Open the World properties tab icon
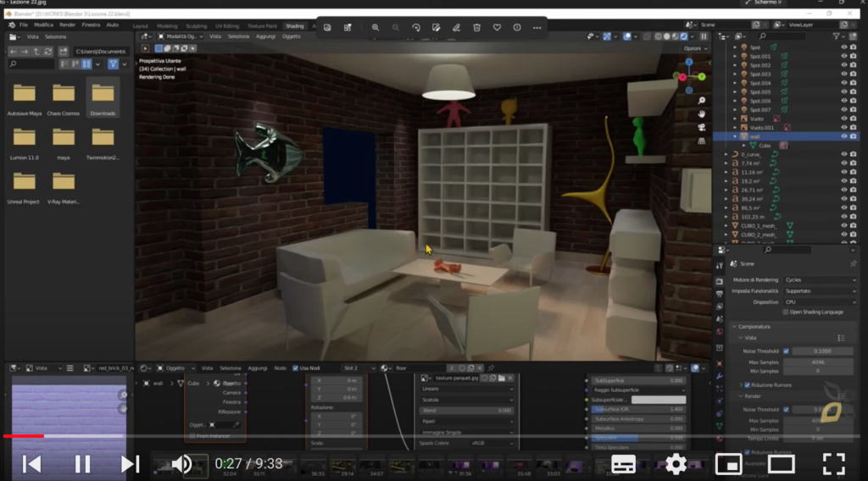868x481 pixels. [719, 332]
